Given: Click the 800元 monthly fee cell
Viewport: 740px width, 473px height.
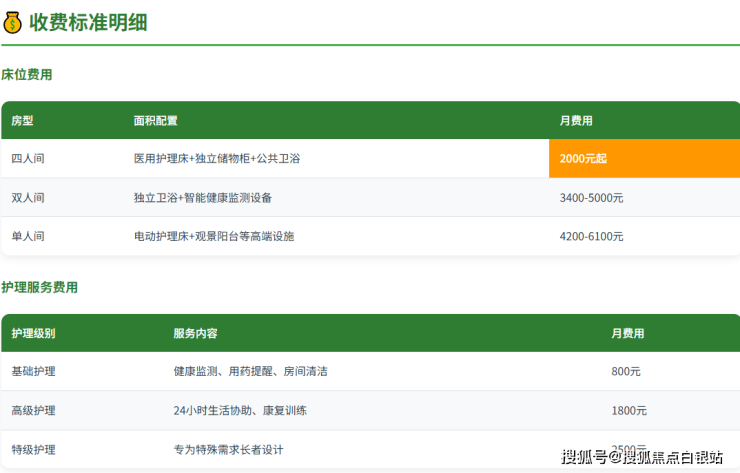Looking at the screenshot, I should [626, 371].
